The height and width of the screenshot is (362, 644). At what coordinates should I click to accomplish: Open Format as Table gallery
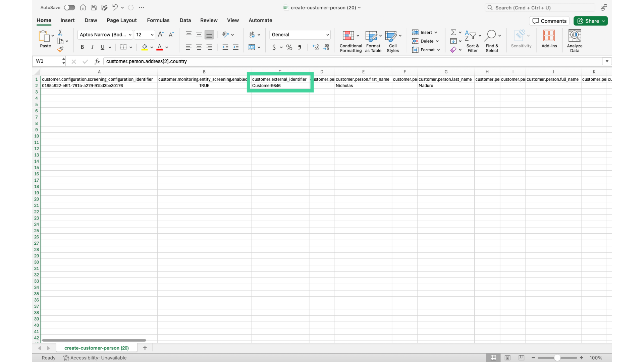(371, 36)
